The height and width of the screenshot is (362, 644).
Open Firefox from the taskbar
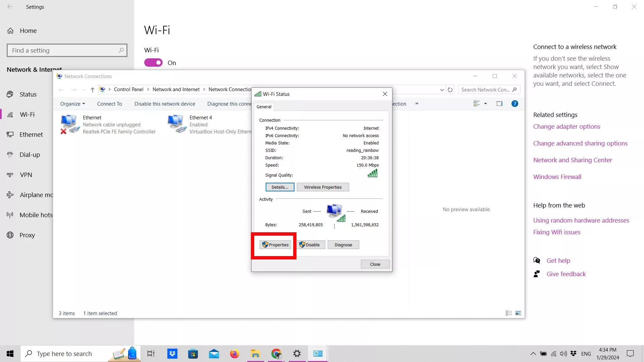coord(234,354)
